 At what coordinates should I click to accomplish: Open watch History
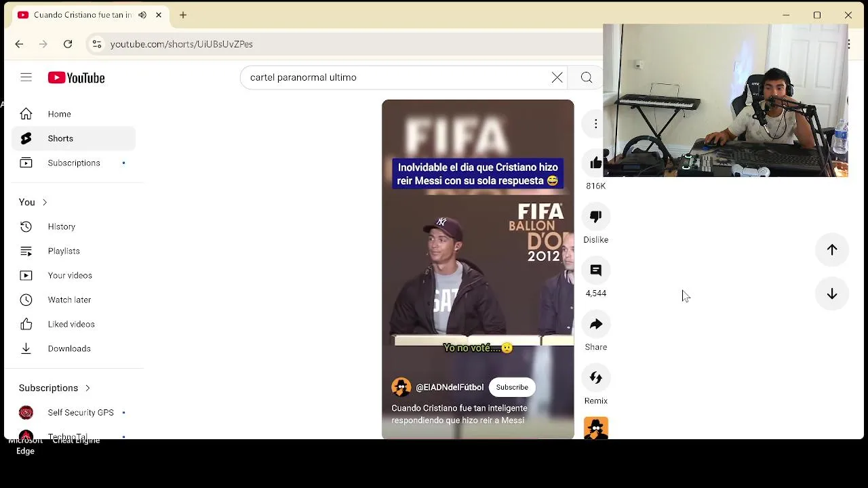point(73,226)
